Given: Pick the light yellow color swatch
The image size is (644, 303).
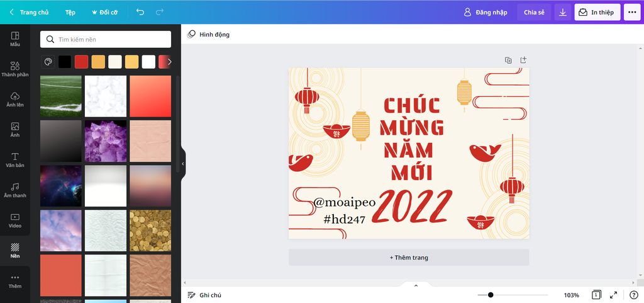Looking at the screenshot, I should 132,62.
